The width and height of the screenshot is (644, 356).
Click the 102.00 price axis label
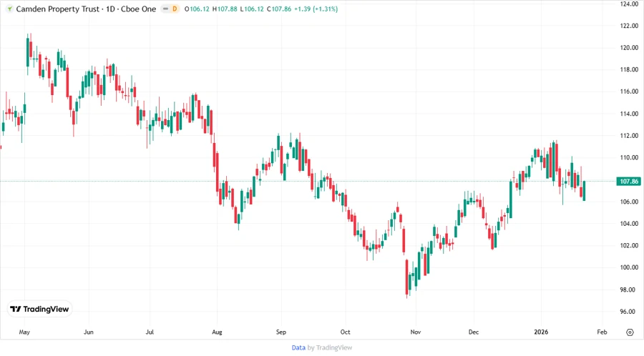point(629,245)
